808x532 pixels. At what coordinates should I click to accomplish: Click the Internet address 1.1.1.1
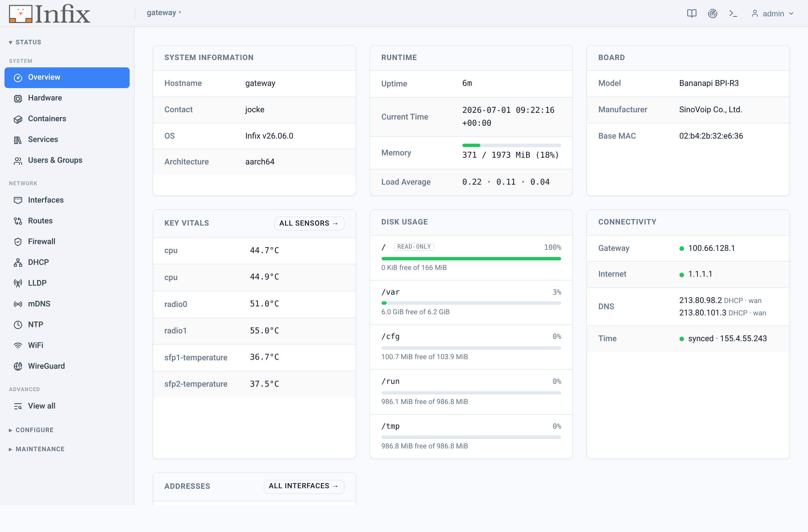pos(700,274)
